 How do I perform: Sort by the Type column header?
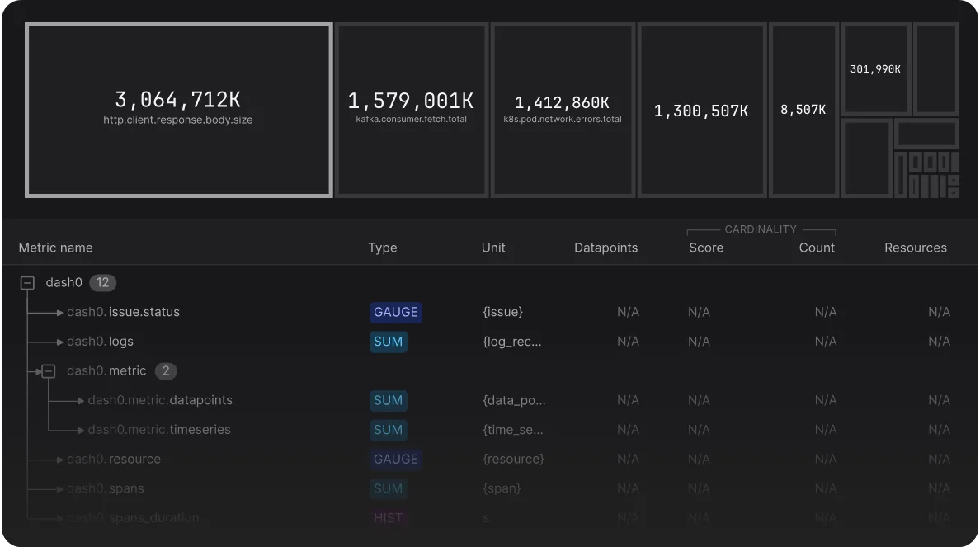coord(383,248)
